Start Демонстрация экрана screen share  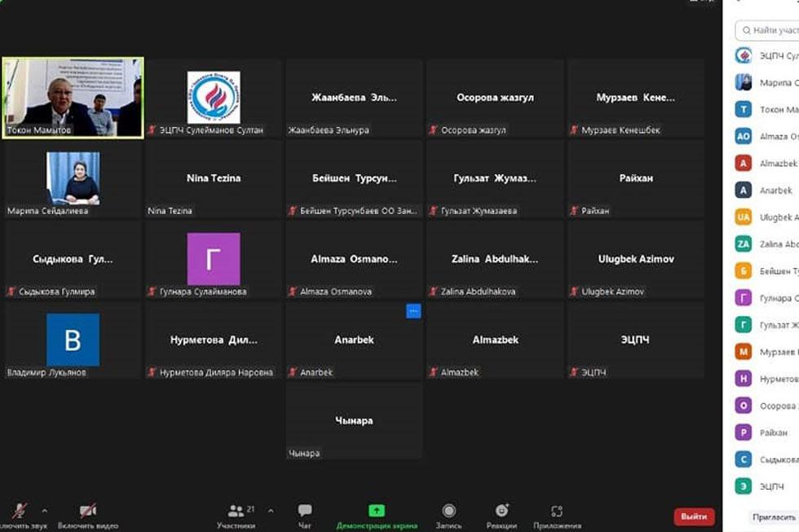point(377,515)
